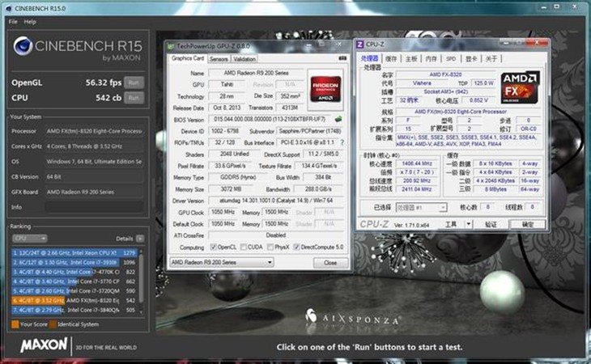
Task: Select the Core i7-3770 ranking row scoring 662
Action: coord(74,281)
